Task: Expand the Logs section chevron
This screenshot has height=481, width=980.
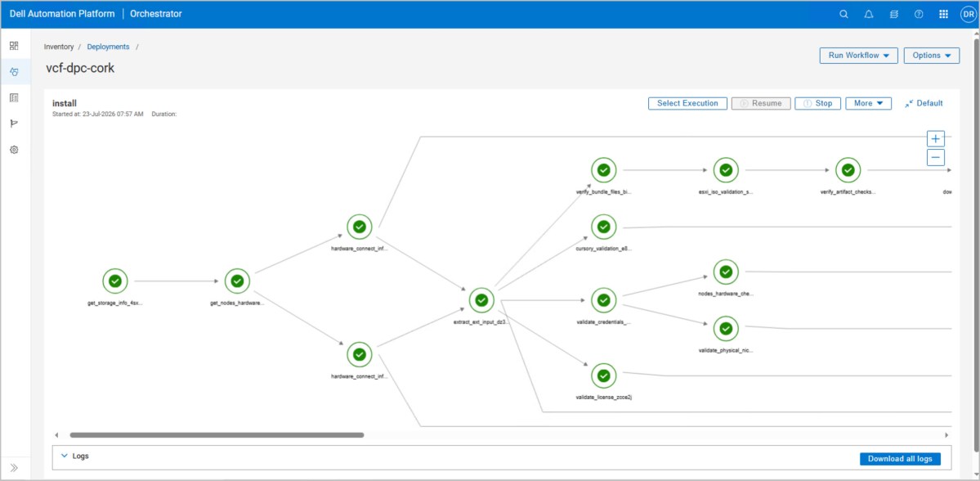Action: tap(65, 456)
